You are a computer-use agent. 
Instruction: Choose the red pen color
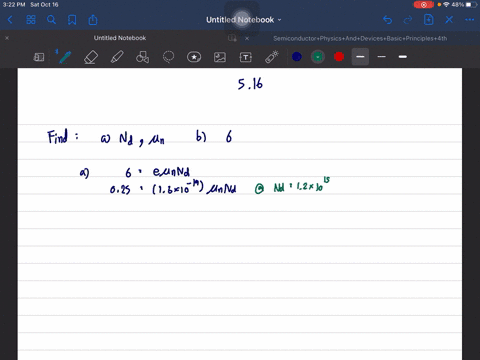(339, 57)
